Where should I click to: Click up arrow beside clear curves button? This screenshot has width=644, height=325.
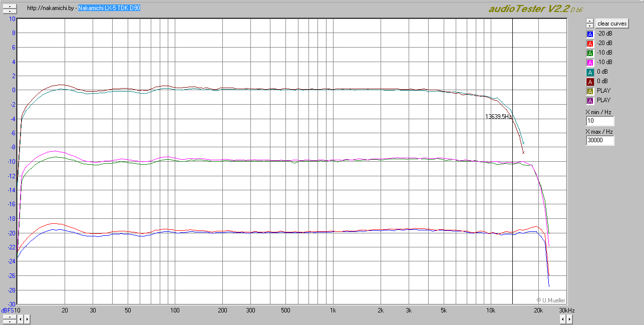589,22
